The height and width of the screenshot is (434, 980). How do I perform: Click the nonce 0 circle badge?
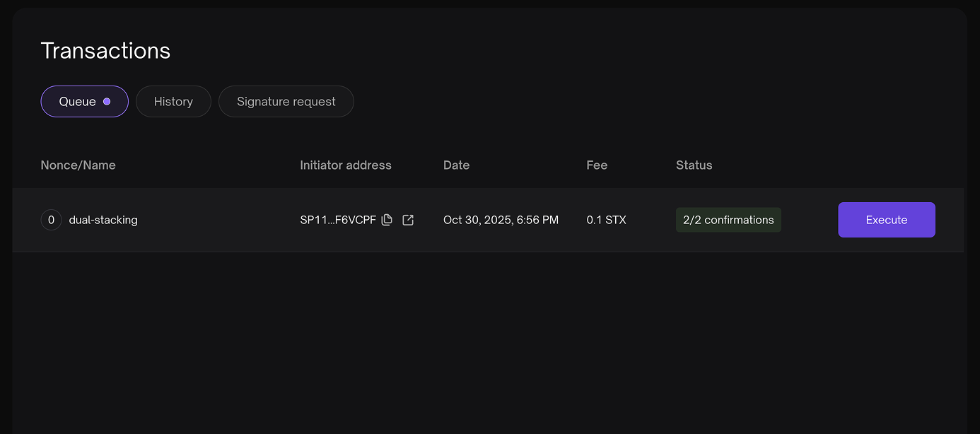tap(51, 220)
